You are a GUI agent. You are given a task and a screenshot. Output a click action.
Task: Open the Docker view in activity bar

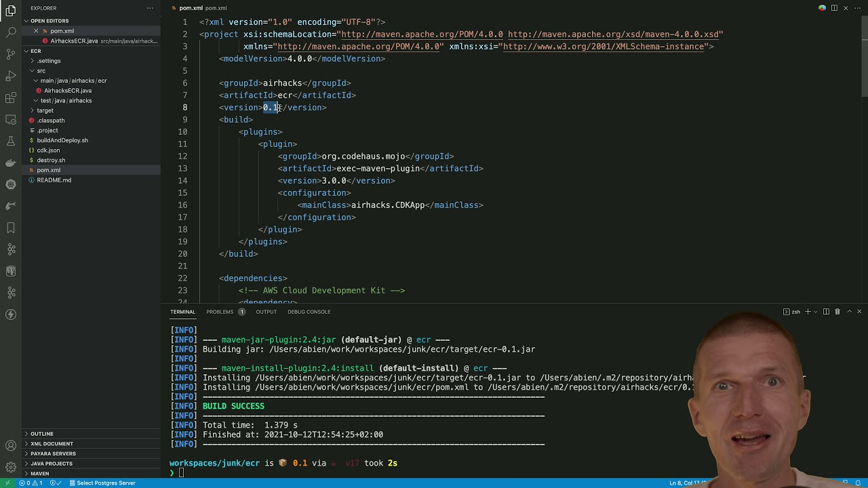coord(11,163)
